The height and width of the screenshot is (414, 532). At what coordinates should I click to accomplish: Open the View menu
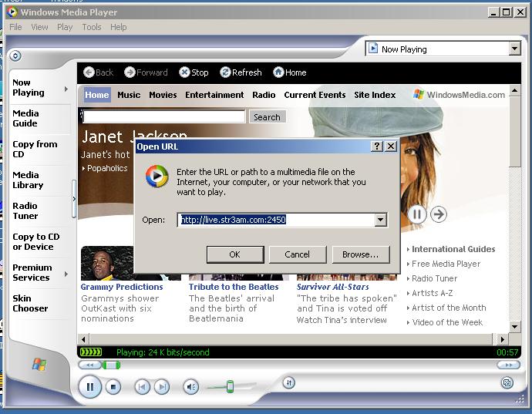[x=39, y=27]
